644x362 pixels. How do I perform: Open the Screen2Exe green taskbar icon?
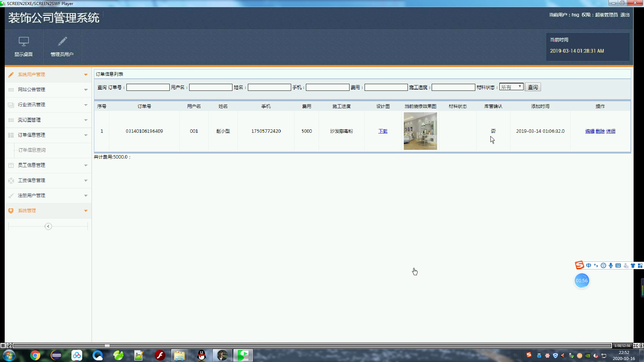click(x=243, y=355)
